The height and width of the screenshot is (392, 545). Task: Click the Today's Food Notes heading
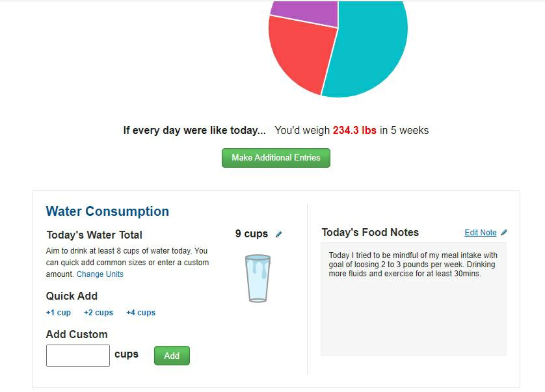pos(370,232)
